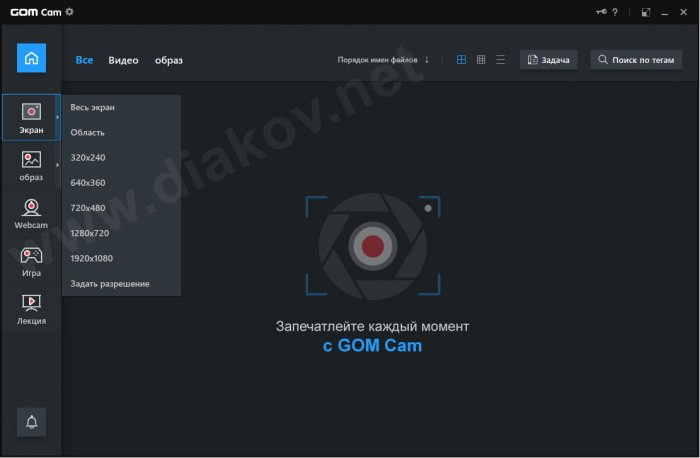This screenshot has width=700, height=458.
Task: Click Поиск по тегам search field
Action: pos(636,60)
